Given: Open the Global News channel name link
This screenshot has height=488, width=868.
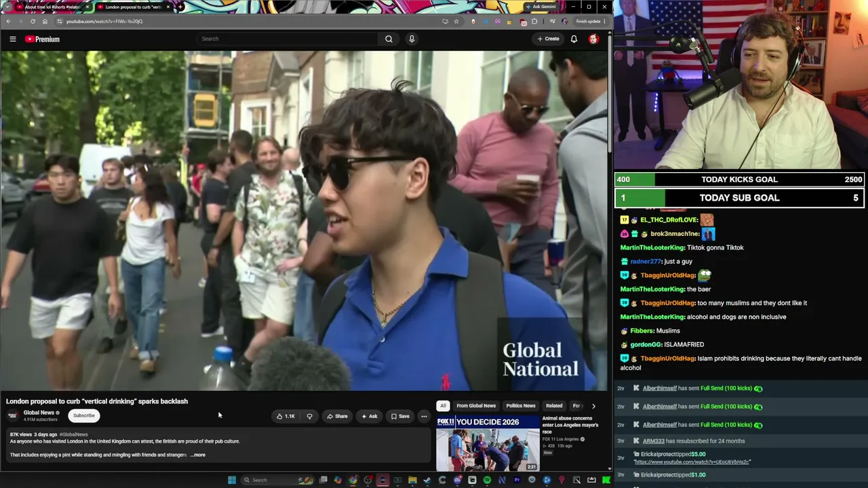Looking at the screenshot, I should pos(39,413).
